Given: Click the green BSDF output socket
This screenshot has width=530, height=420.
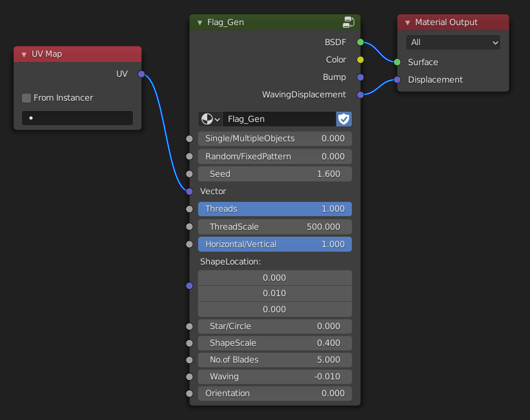Looking at the screenshot, I should pyautogui.click(x=360, y=43).
